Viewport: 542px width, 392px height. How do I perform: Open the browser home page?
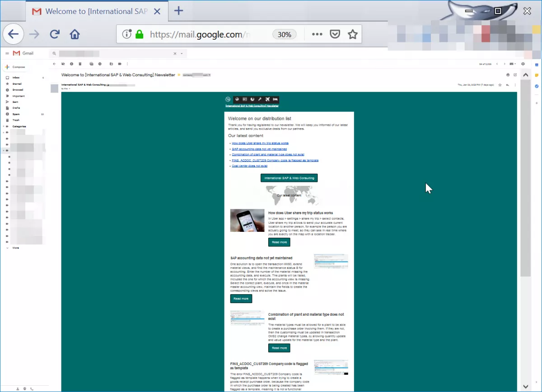point(75,34)
